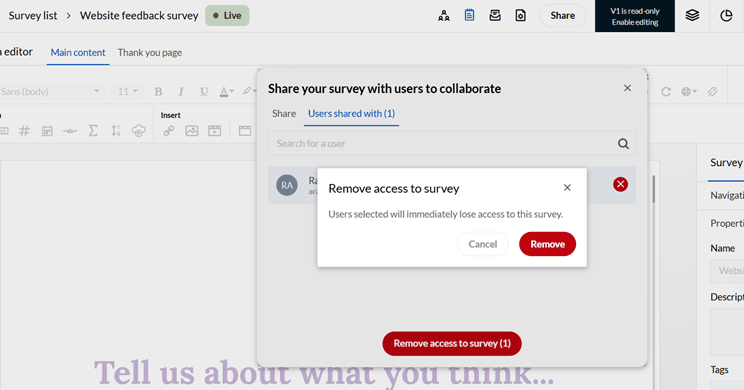Viewport: 744px width, 390px height.
Task: Click the red remove user icon
Action: (620, 184)
